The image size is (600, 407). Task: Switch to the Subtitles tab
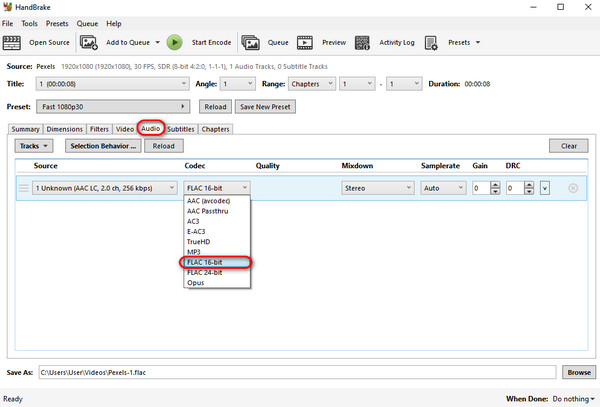181,129
